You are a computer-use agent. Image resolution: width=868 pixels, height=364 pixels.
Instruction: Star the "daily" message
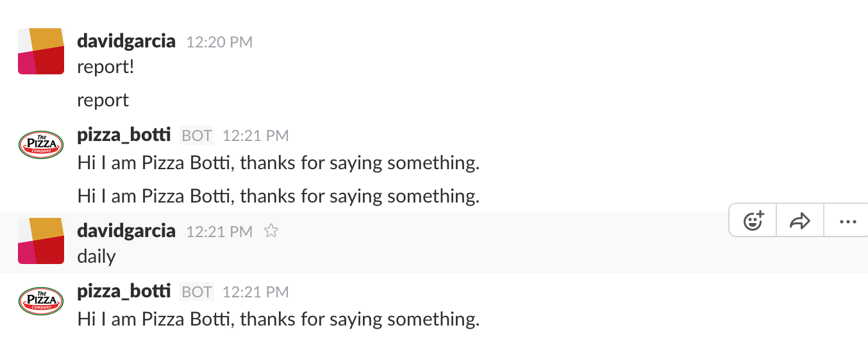271,231
